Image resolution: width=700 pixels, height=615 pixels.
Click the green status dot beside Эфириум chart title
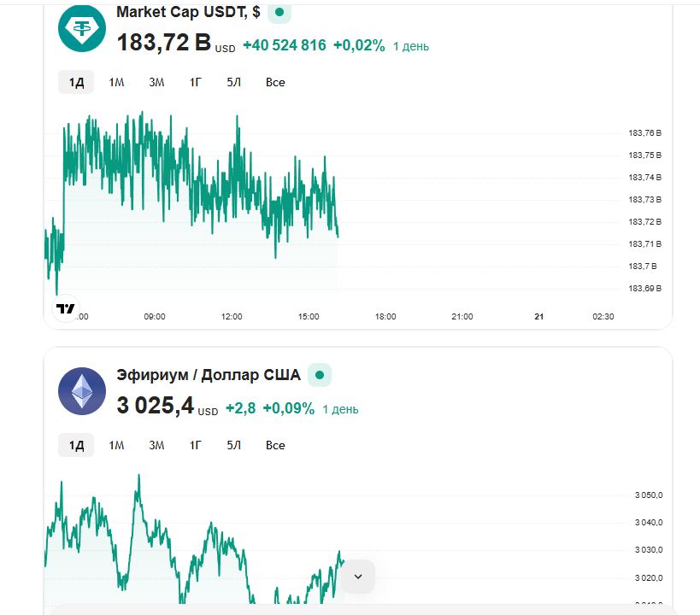[318, 374]
